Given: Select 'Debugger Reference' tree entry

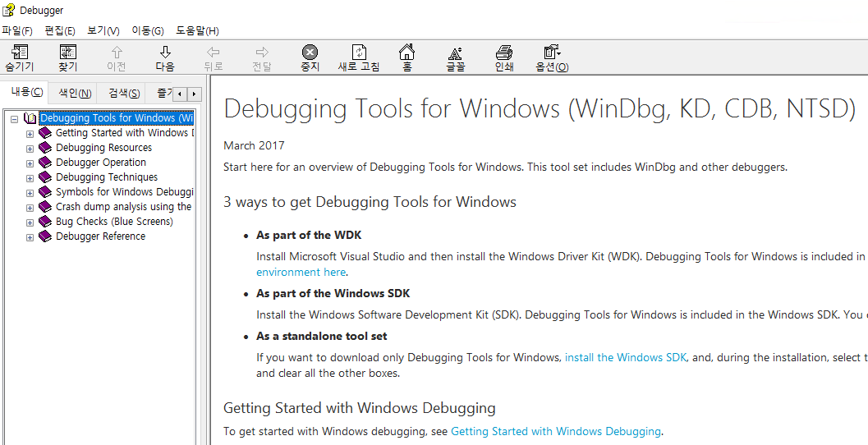Looking at the screenshot, I should click(101, 236).
